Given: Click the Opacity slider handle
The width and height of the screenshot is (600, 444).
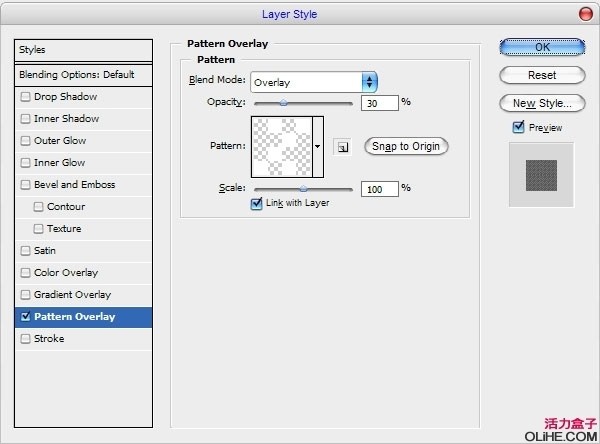Looking at the screenshot, I should point(283,102).
